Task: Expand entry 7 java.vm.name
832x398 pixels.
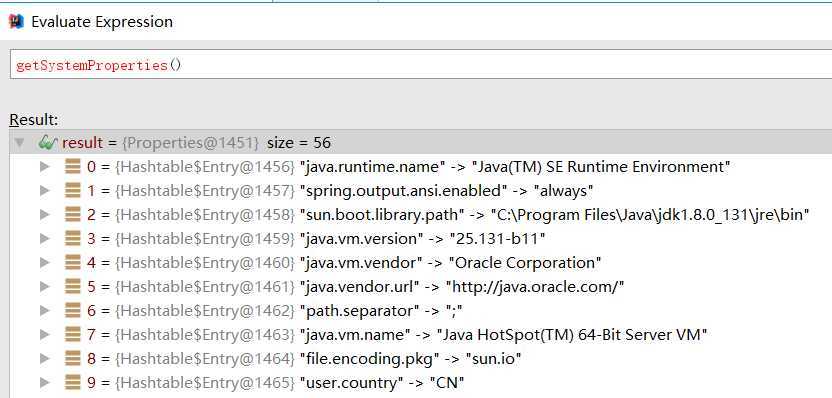Action: pos(44,335)
